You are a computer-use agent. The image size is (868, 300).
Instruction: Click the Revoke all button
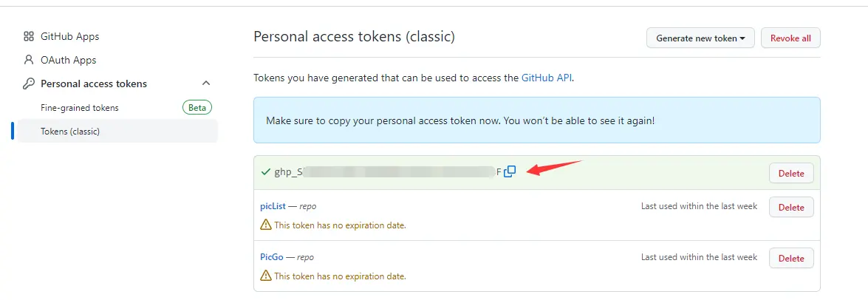(790, 38)
